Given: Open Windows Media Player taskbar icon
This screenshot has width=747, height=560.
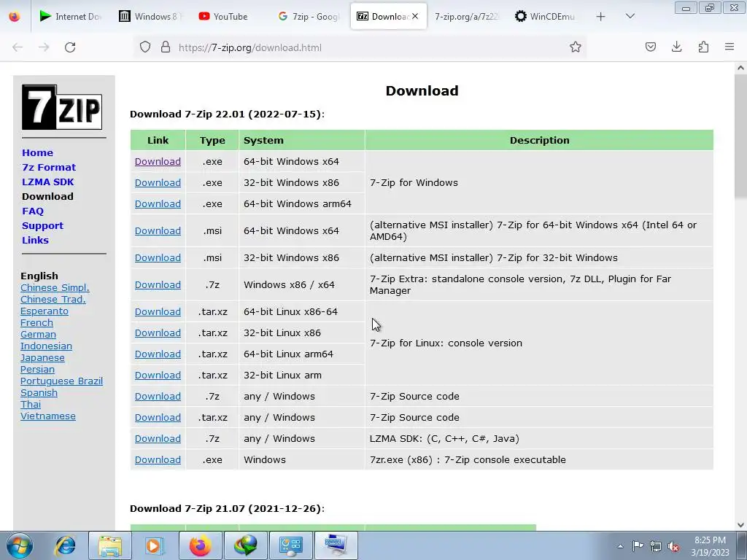Looking at the screenshot, I should 154,545.
